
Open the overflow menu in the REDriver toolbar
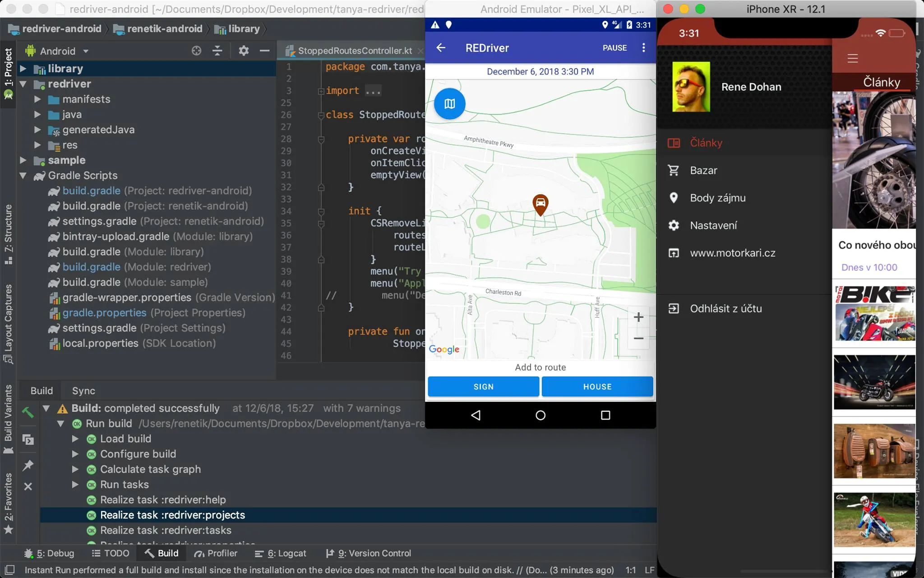point(643,47)
